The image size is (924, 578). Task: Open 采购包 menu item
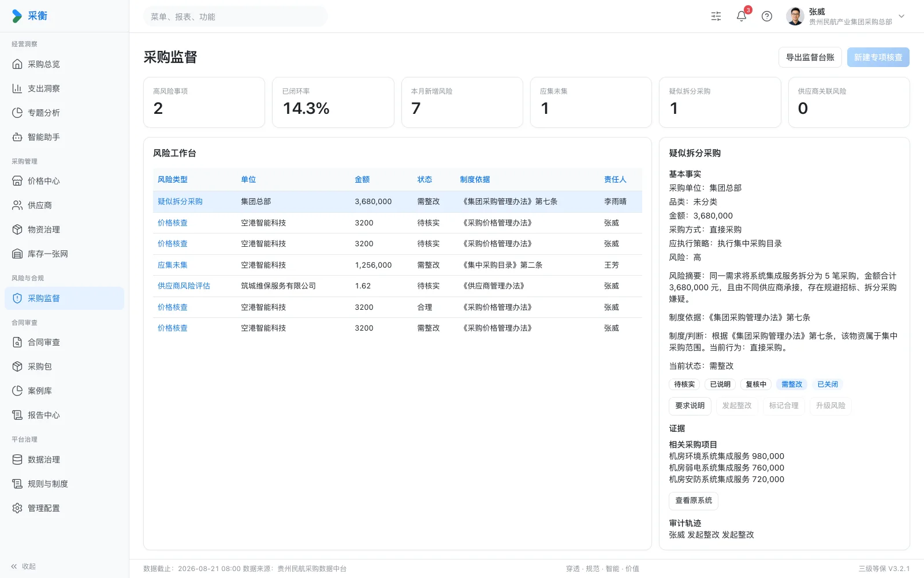click(x=65, y=366)
